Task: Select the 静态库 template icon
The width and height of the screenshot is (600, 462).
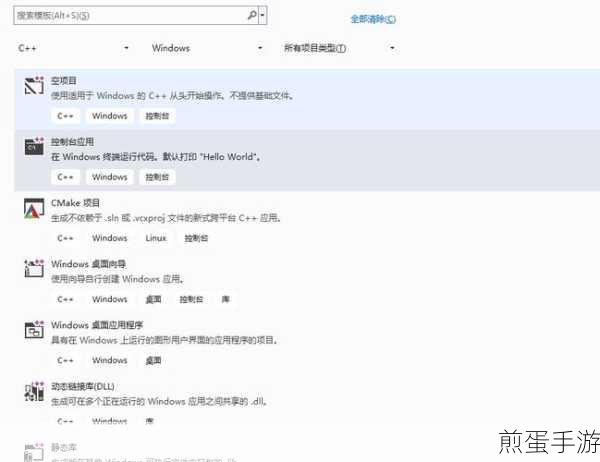Action: (34, 452)
